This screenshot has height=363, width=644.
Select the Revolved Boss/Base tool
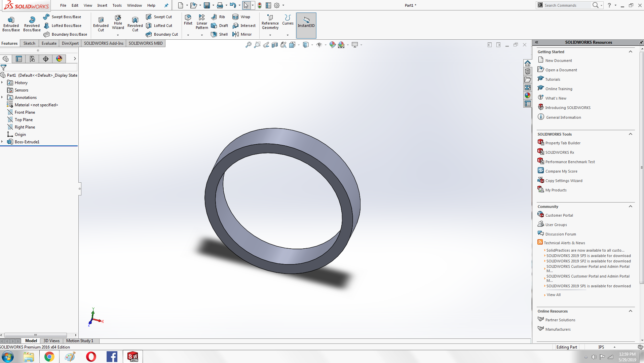(x=32, y=24)
